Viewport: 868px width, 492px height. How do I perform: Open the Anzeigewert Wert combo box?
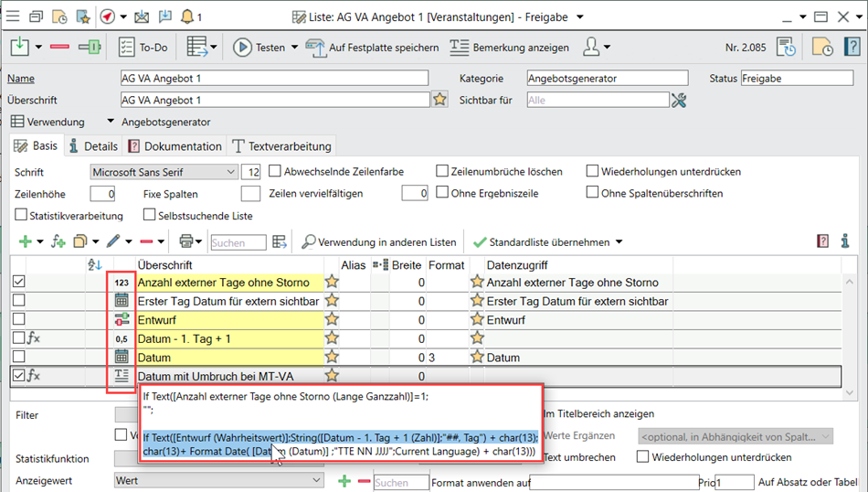pos(315,480)
